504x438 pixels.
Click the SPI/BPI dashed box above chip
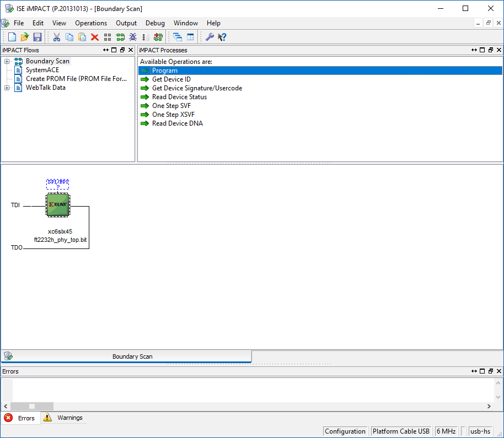tap(58, 183)
